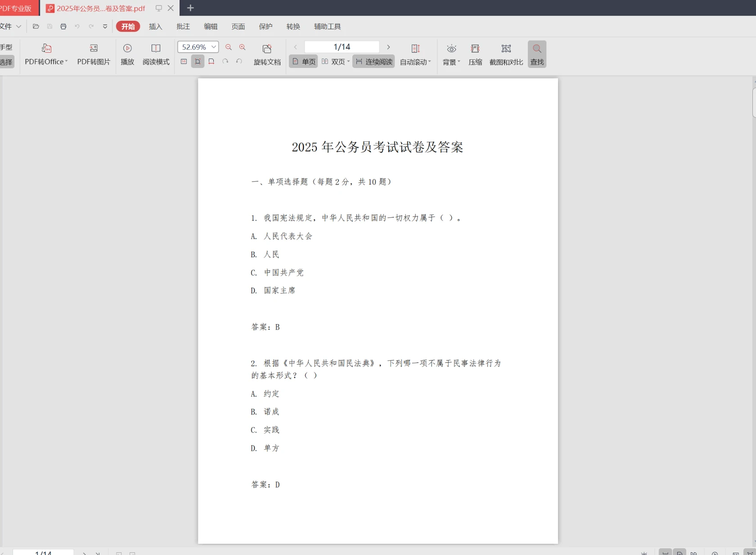
Task: Zoom in with the magnifier plus icon
Action: [x=242, y=47]
